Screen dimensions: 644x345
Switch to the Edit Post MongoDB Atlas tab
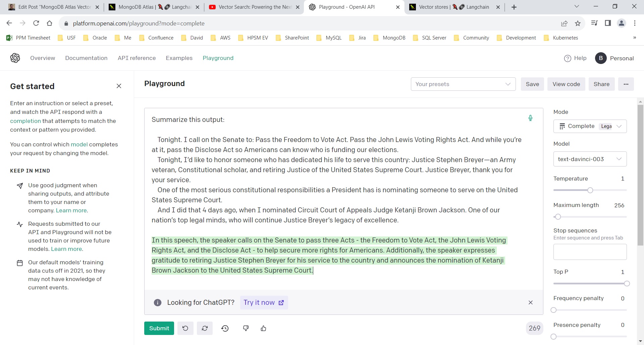click(54, 7)
